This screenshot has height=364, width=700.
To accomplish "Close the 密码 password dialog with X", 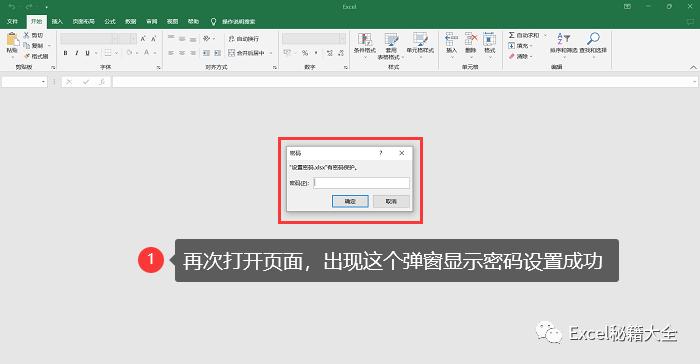I will tap(402, 153).
